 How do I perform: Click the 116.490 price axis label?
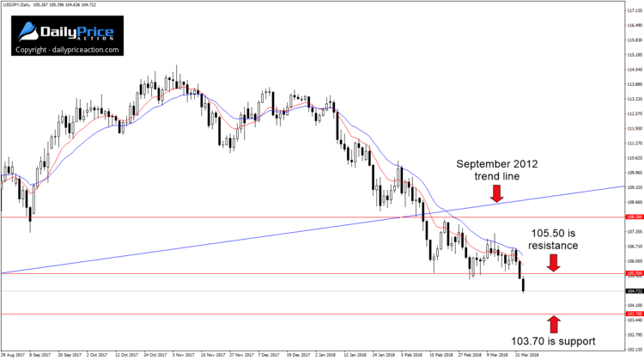[635, 25]
